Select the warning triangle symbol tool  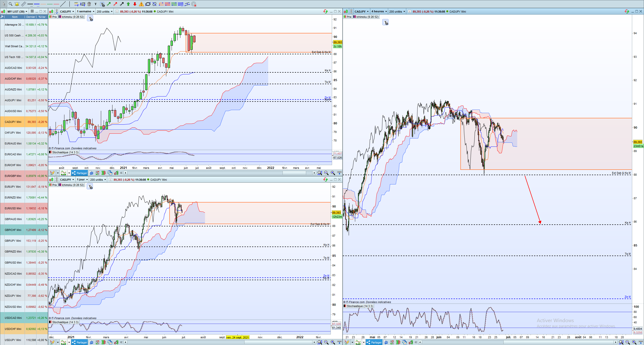(141, 4)
